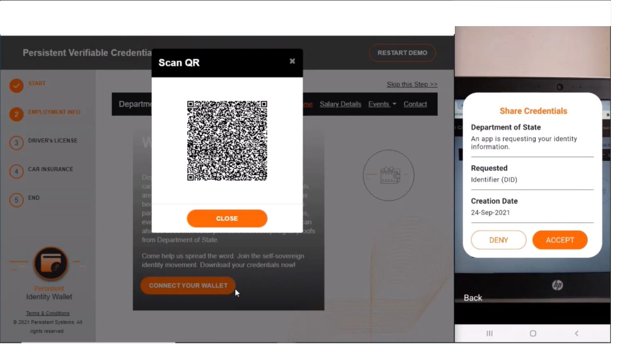The image size is (644, 362).
Task: Tap the Android home button icon
Action: pyautogui.click(x=533, y=333)
